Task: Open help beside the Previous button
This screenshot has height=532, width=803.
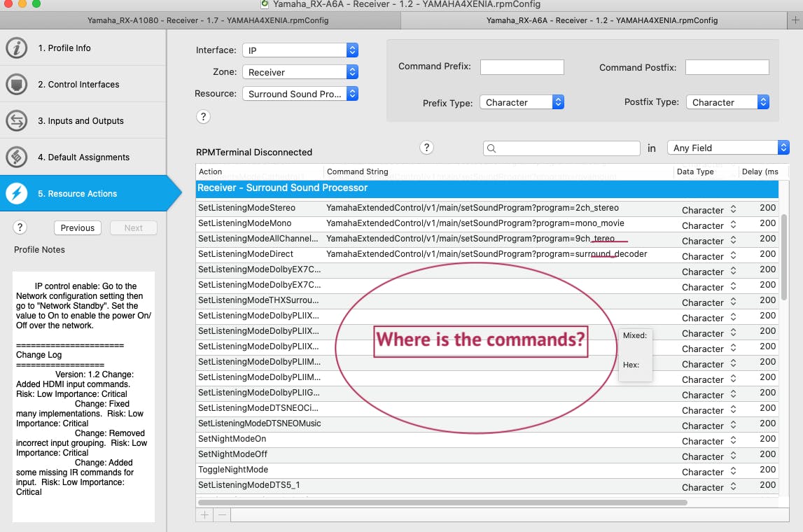Action: click(20, 227)
